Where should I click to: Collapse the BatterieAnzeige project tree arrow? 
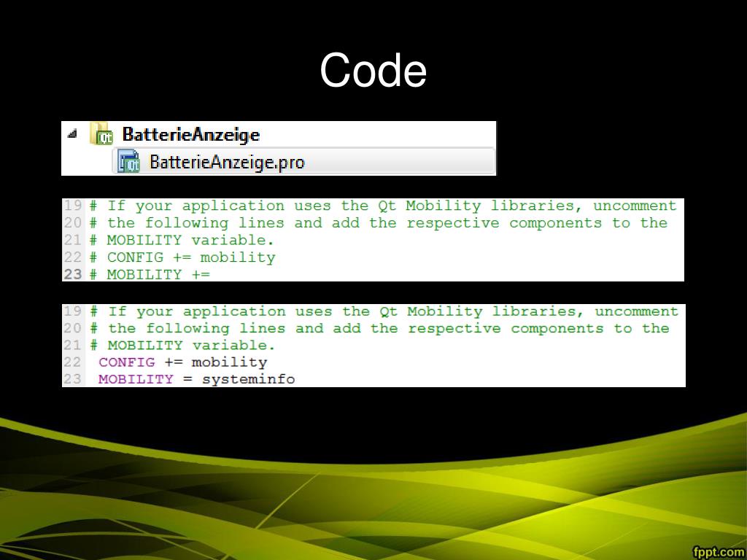[x=72, y=134]
